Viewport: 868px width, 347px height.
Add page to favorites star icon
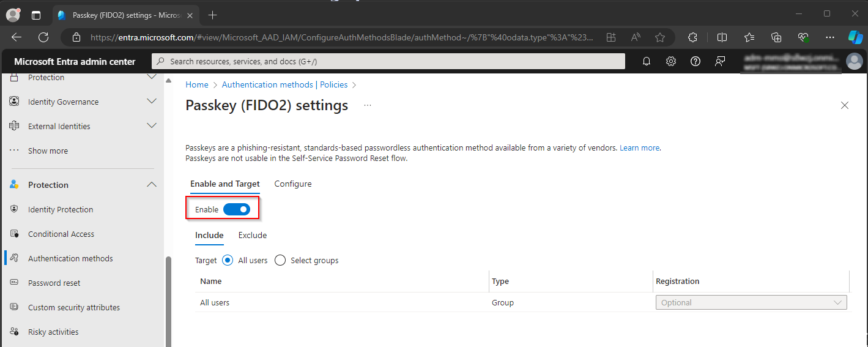[660, 37]
